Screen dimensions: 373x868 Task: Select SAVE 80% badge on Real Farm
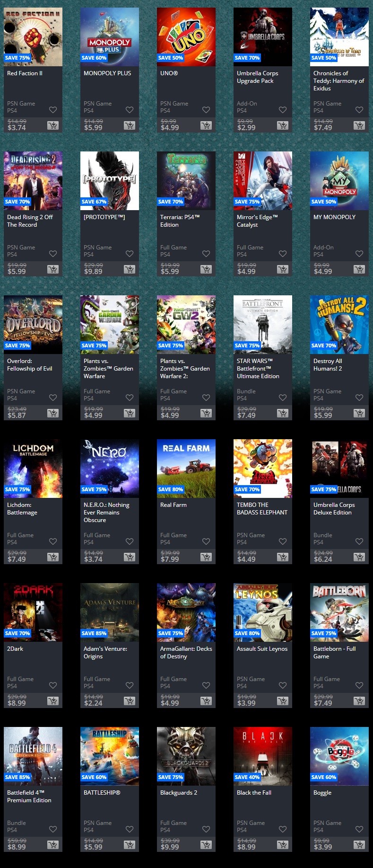tap(171, 489)
